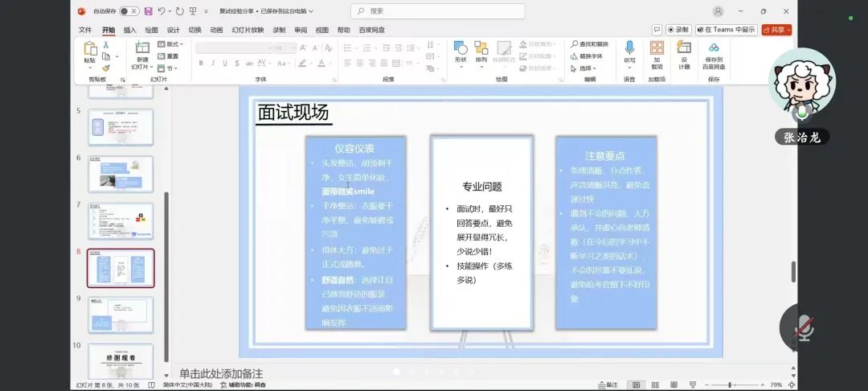Viewport: 868px width, 391px height.
Task: Click 在 Teams 中展示 button
Action: pyautogui.click(x=729, y=30)
